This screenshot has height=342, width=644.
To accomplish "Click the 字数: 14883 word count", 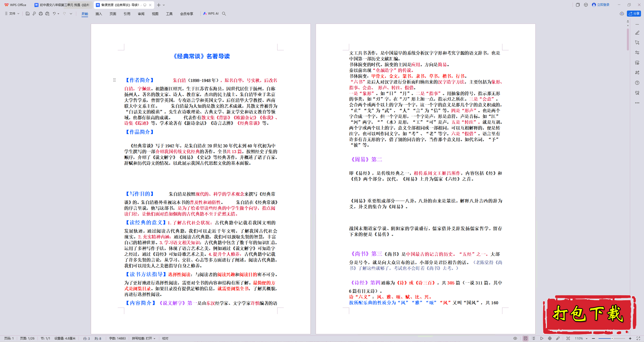I will (x=117, y=338).
